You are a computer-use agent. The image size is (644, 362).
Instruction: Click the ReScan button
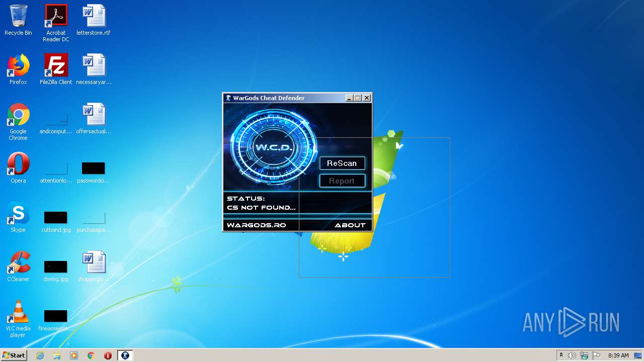tap(342, 163)
